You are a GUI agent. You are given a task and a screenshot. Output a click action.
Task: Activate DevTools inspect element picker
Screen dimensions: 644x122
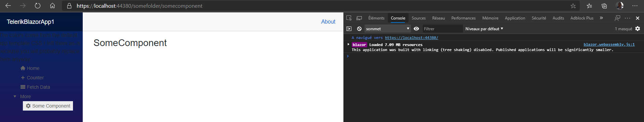349,18
